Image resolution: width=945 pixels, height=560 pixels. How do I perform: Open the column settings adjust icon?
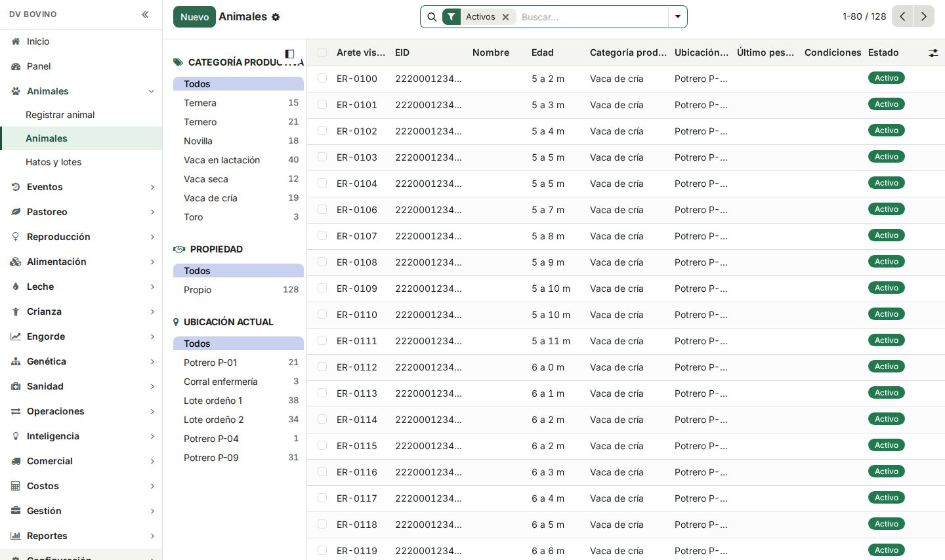point(933,53)
